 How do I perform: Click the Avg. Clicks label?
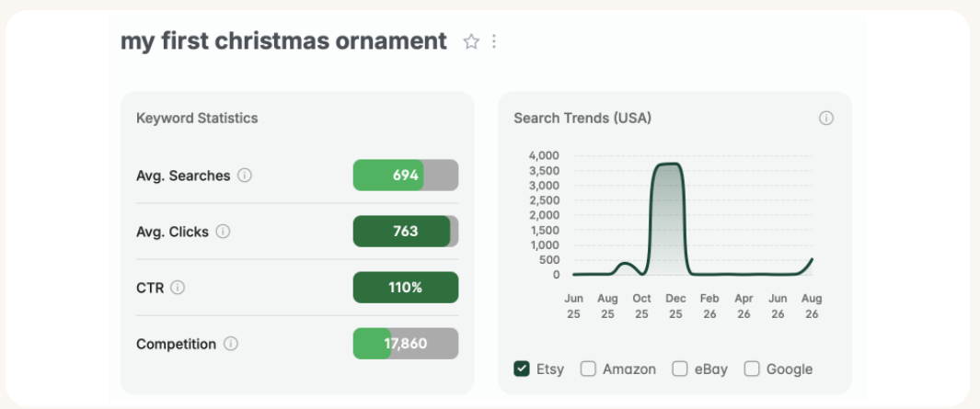click(172, 233)
